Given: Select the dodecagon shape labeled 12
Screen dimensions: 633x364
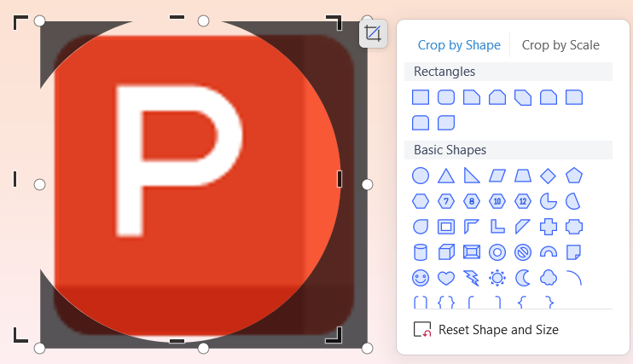Looking at the screenshot, I should [x=523, y=201].
